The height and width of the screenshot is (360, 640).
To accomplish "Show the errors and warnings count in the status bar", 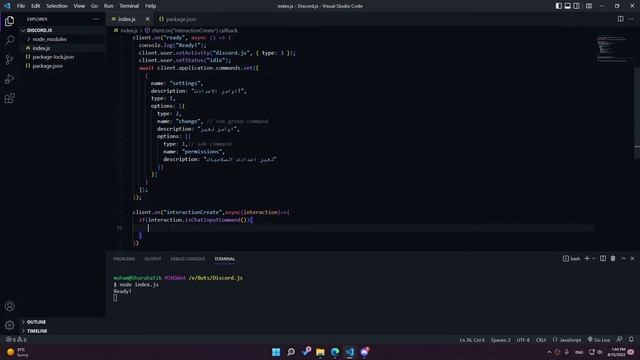I will coord(16,340).
